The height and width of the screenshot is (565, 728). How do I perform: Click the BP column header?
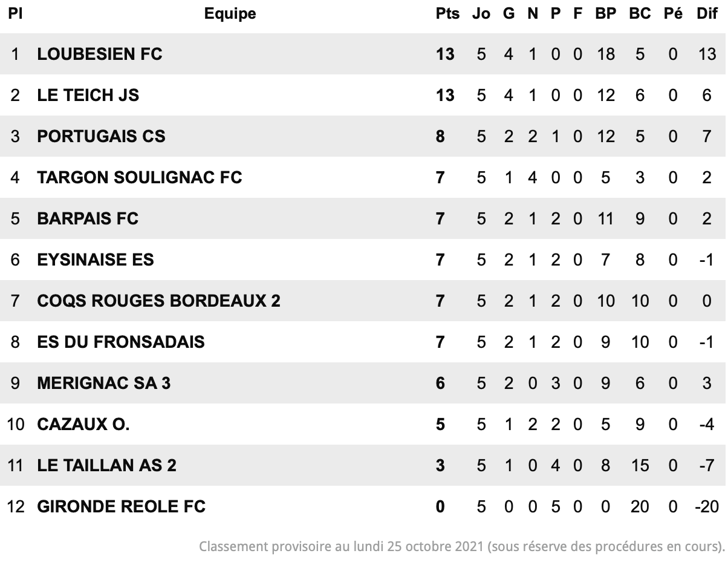[x=605, y=14]
